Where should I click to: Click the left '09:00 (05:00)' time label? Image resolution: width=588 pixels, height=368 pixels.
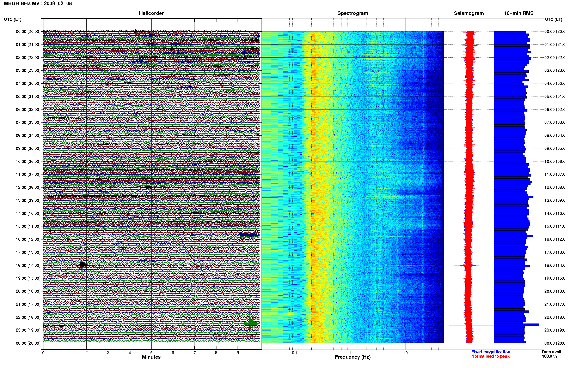pyautogui.click(x=28, y=148)
